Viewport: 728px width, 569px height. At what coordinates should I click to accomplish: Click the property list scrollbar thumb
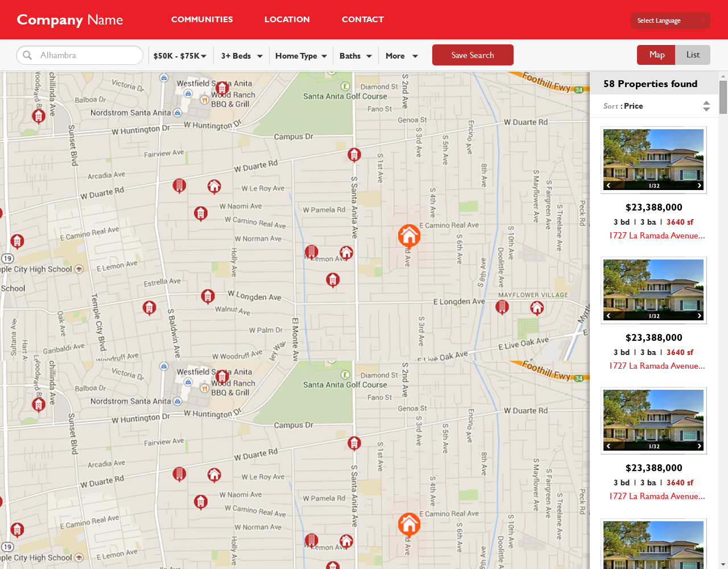click(x=723, y=97)
